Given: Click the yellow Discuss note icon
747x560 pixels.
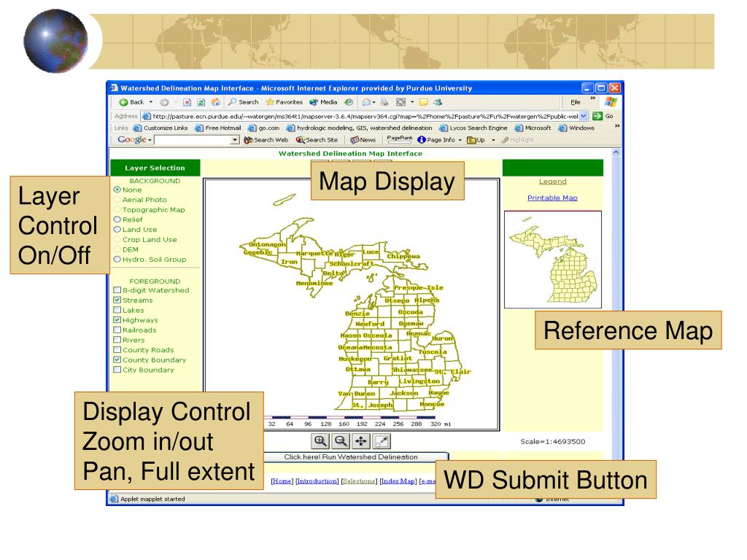Looking at the screenshot, I should click(424, 102).
